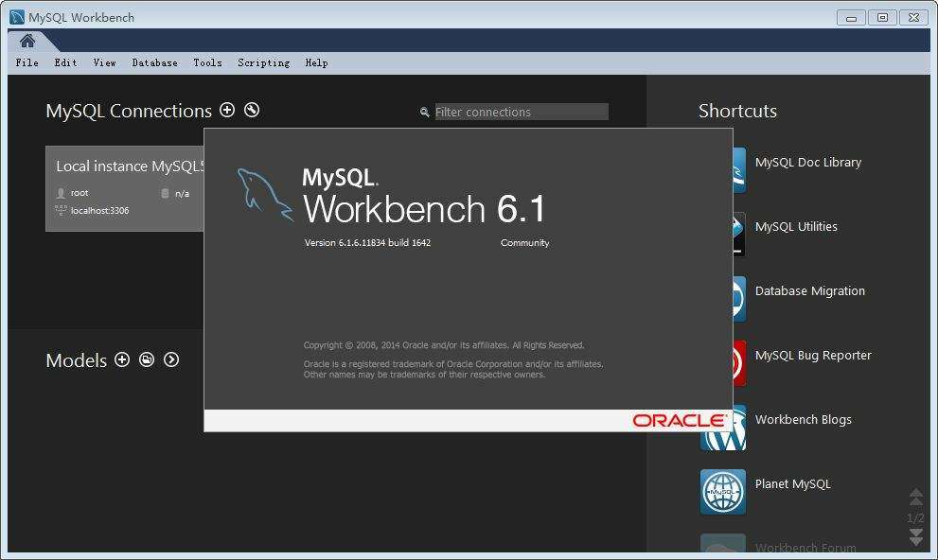
Task: Click the Filter connections search box
Action: click(x=521, y=112)
